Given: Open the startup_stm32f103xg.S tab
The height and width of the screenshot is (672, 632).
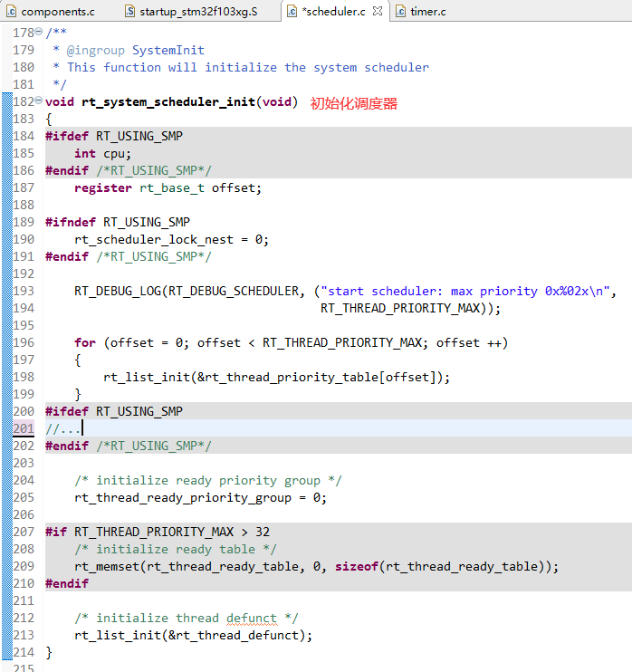Looking at the screenshot, I should pyautogui.click(x=191, y=12).
